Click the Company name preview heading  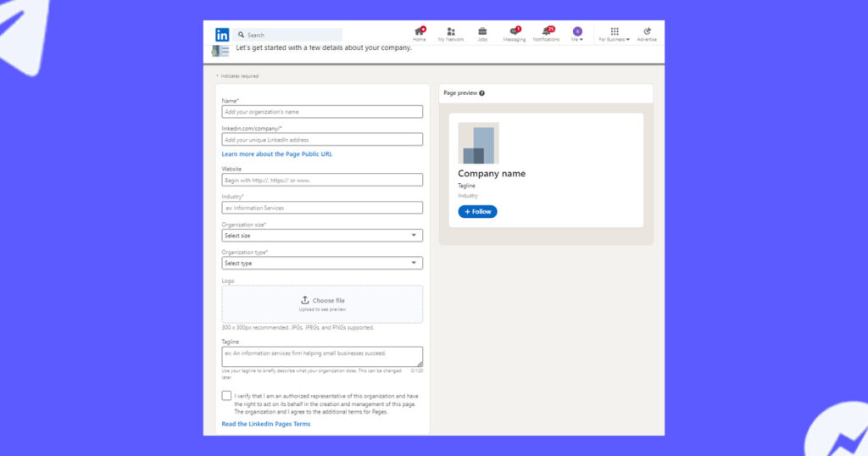tap(492, 173)
